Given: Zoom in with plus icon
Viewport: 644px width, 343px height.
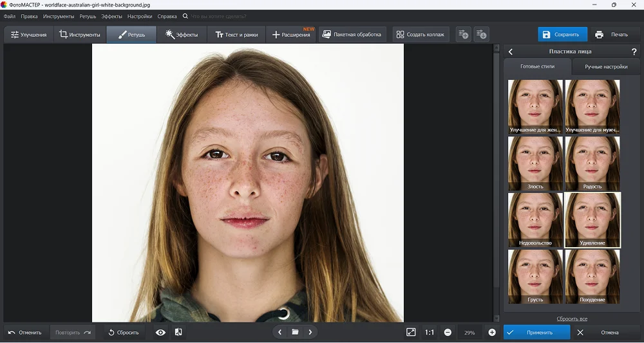Looking at the screenshot, I should [491, 332].
